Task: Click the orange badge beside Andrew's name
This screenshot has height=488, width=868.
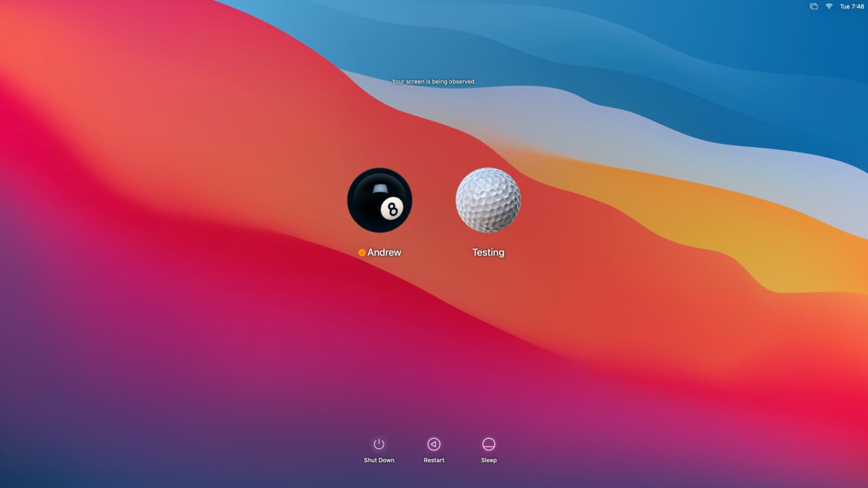Action: [362, 252]
